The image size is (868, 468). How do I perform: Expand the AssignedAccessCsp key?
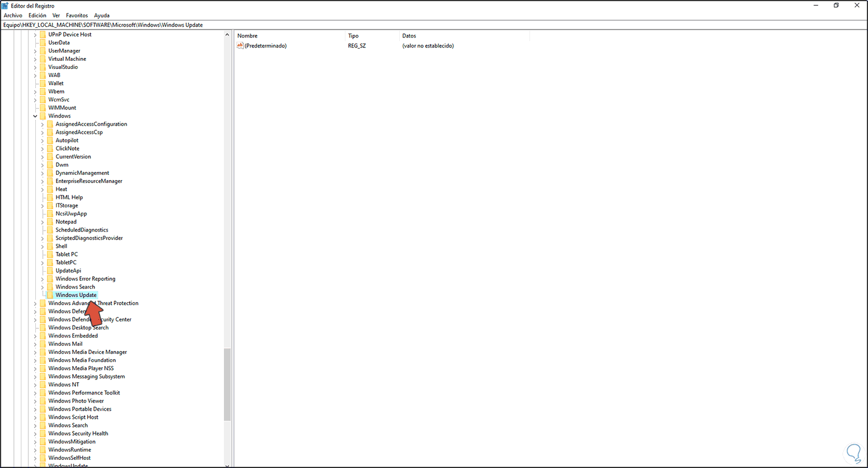tap(43, 132)
